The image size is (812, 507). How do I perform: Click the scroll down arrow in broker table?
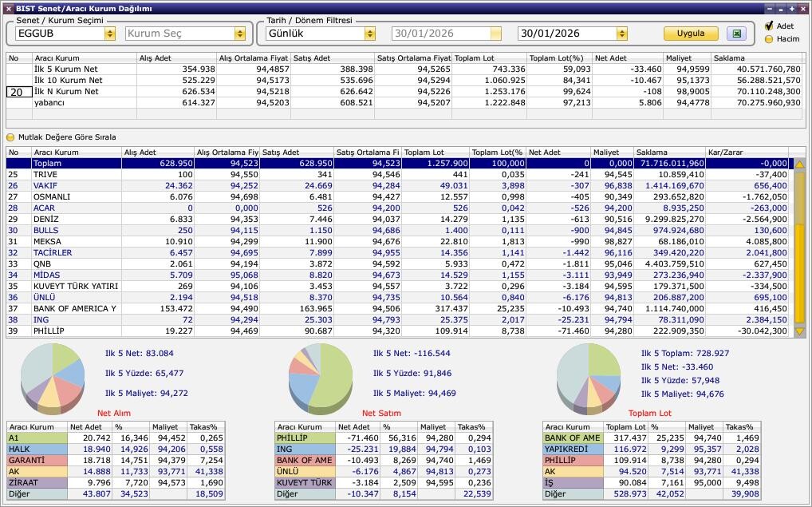click(799, 331)
